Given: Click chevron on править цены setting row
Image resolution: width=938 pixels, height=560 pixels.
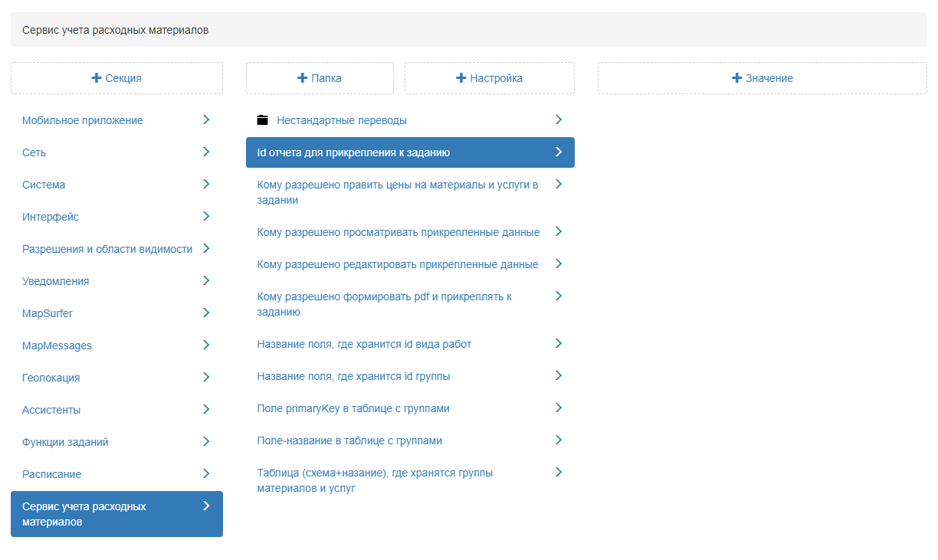Looking at the screenshot, I should (x=559, y=184).
